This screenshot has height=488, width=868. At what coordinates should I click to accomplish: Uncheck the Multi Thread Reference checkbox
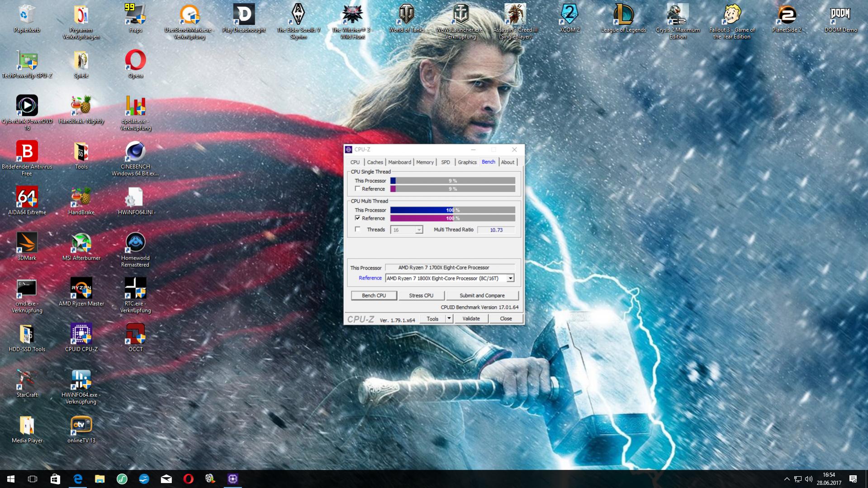click(x=358, y=218)
